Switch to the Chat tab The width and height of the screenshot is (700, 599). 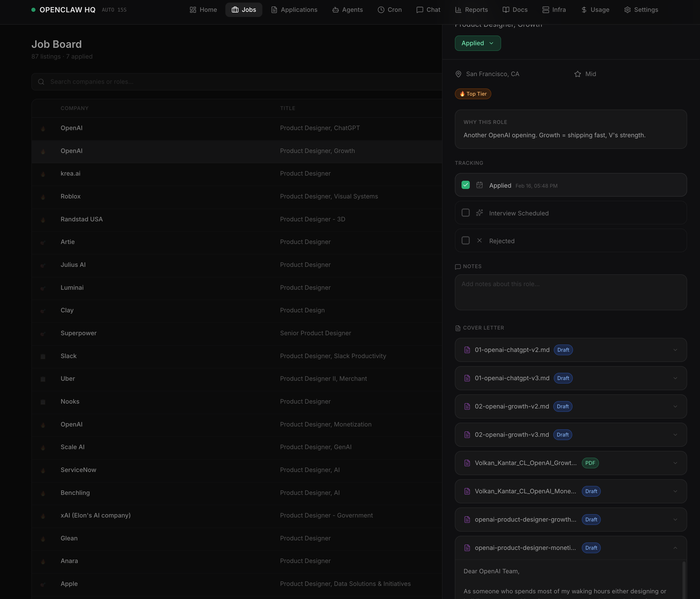[428, 10]
